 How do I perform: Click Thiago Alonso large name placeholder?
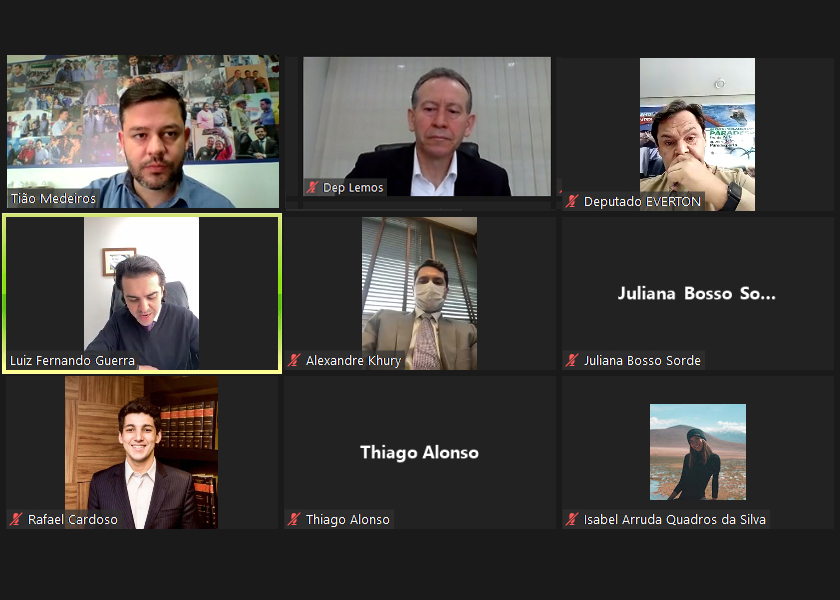419,452
